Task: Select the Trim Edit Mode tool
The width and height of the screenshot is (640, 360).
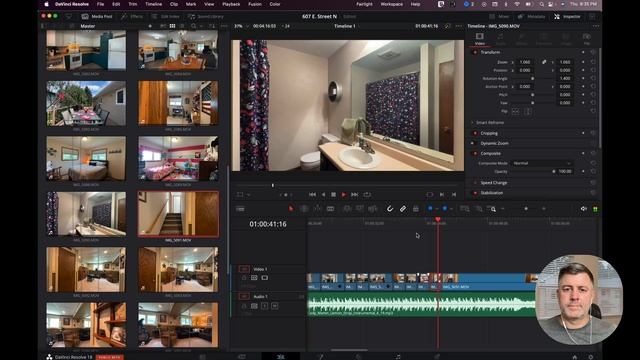Action: tap(304, 209)
